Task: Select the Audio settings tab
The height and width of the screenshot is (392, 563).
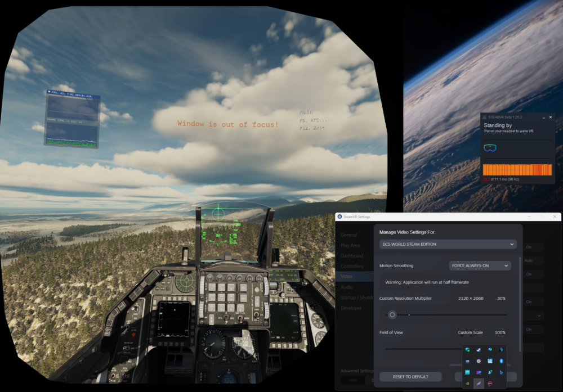Action: (x=347, y=287)
